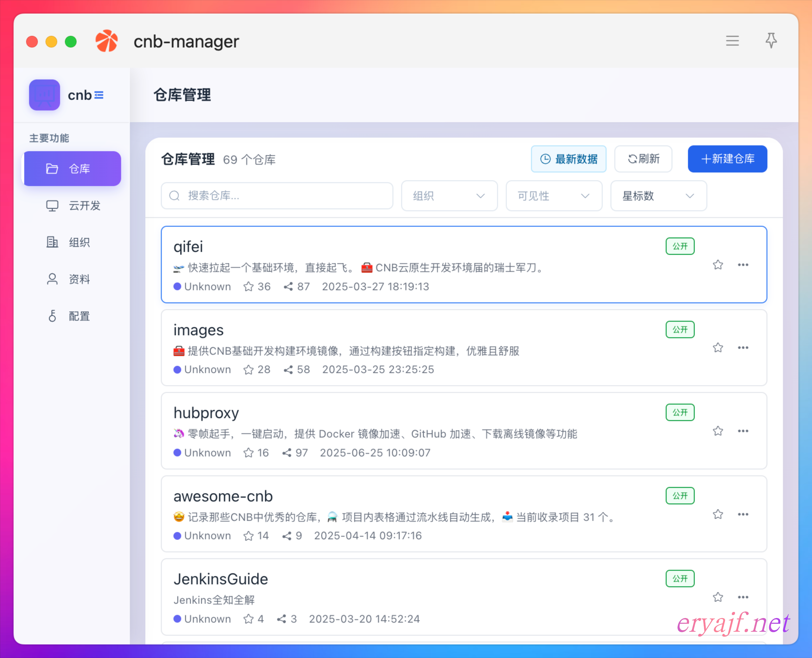Click the 公开 badge on awesome-cnb
The width and height of the screenshot is (812, 658).
tap(680, 496)
